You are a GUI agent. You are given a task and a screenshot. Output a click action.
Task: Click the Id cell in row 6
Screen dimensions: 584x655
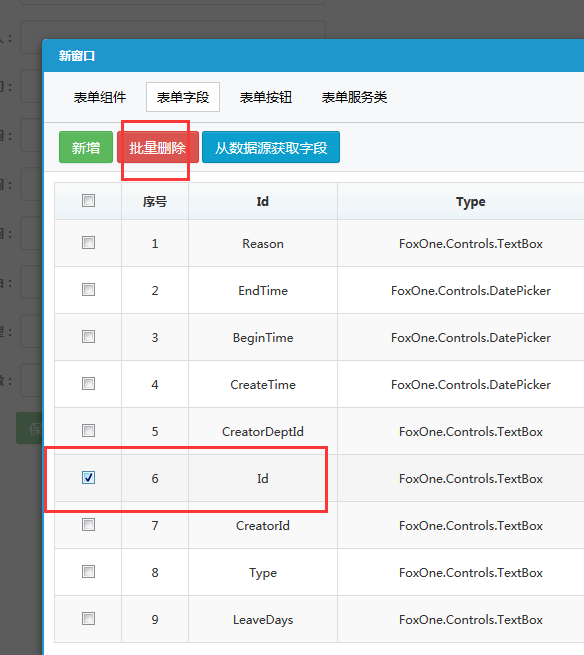tap(263, 478)
